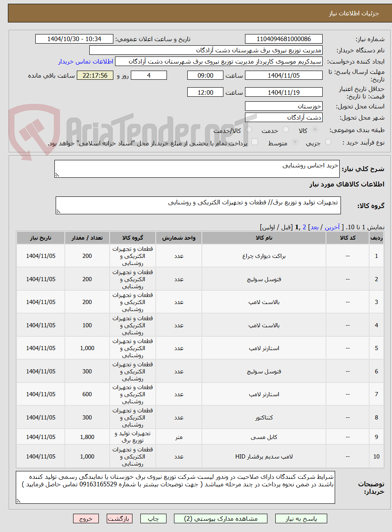Go to page 2 of results

tap(304, 227)
